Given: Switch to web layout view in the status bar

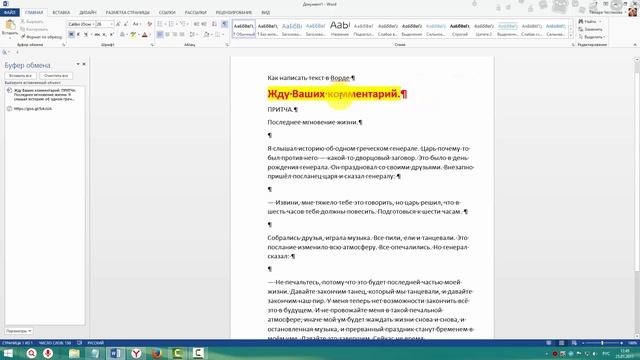Looking at the screenshot, I should tap(574, 343).
